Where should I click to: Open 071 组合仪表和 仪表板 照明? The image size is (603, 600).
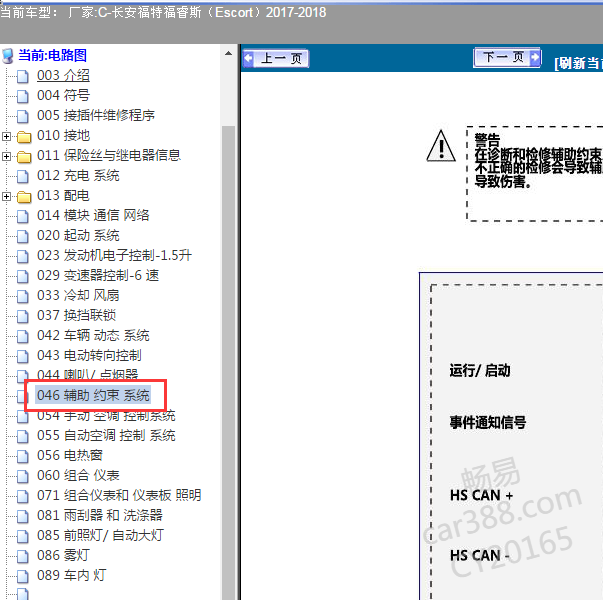(x=119, y=495)
